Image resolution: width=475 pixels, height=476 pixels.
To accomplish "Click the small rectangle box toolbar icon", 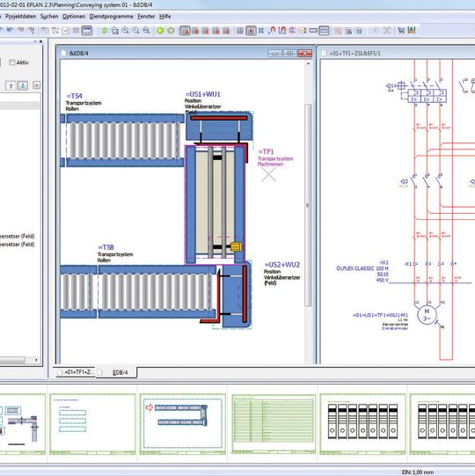I will [313, 31].
